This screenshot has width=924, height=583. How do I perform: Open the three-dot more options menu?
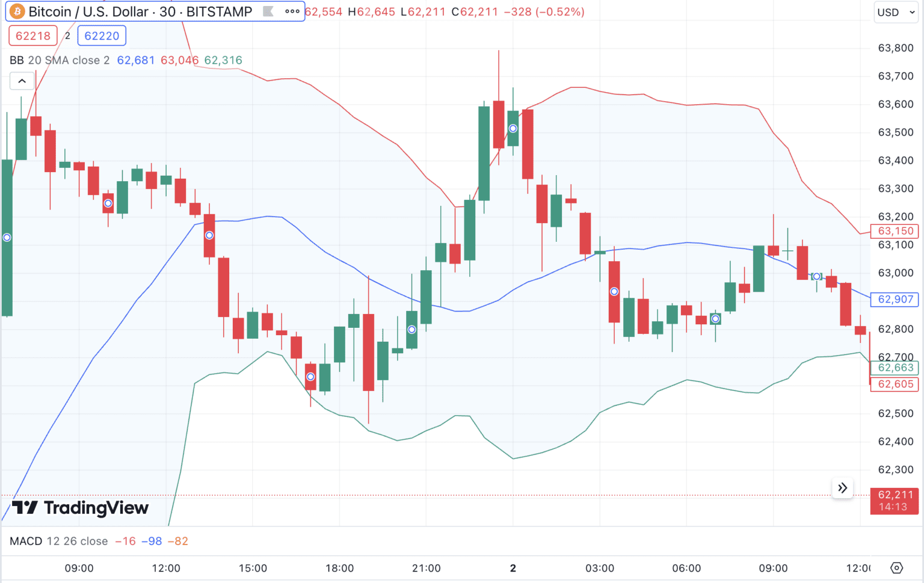pos(292,11)
